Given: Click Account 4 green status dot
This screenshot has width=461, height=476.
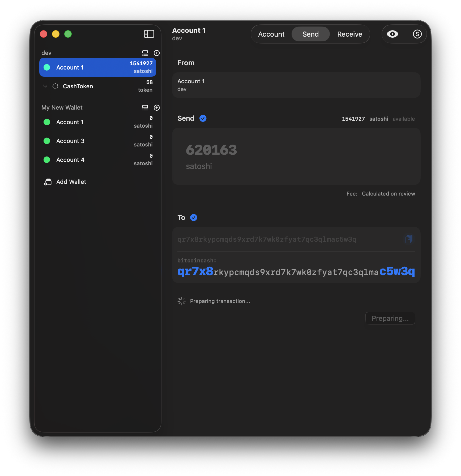Looking at the screenshot, I should coord(47,160).
